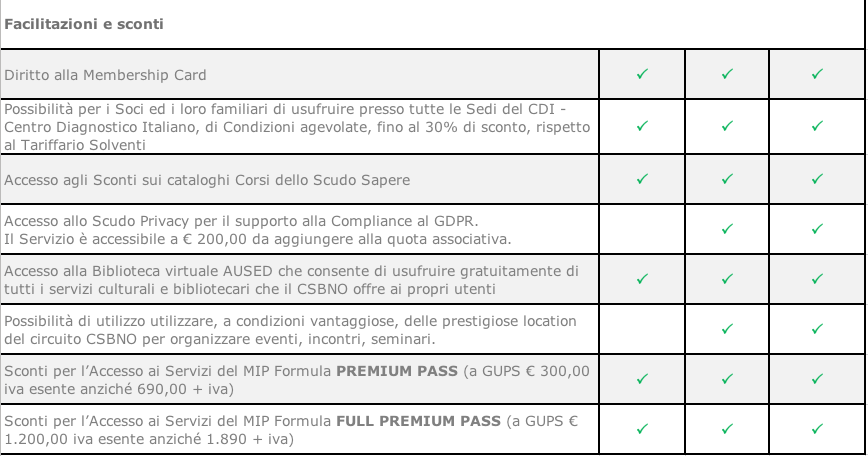This screenshot has width=868, height=456.
Task: Click the Facilitazioni e sconti heading
Action: (x=84, y=24)
